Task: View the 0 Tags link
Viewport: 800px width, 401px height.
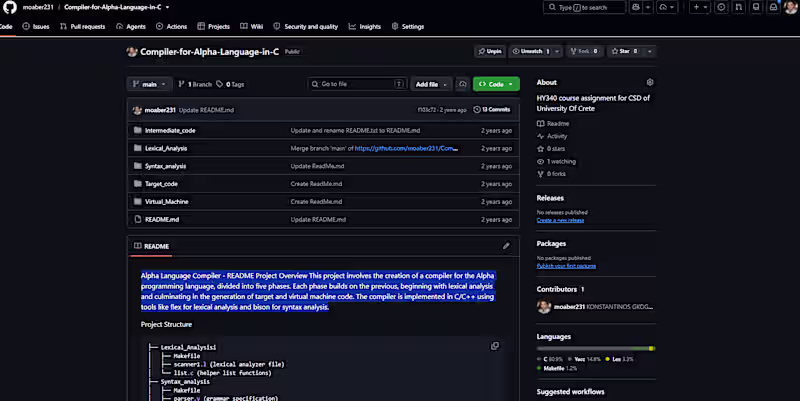Action: tap(230, 84)
